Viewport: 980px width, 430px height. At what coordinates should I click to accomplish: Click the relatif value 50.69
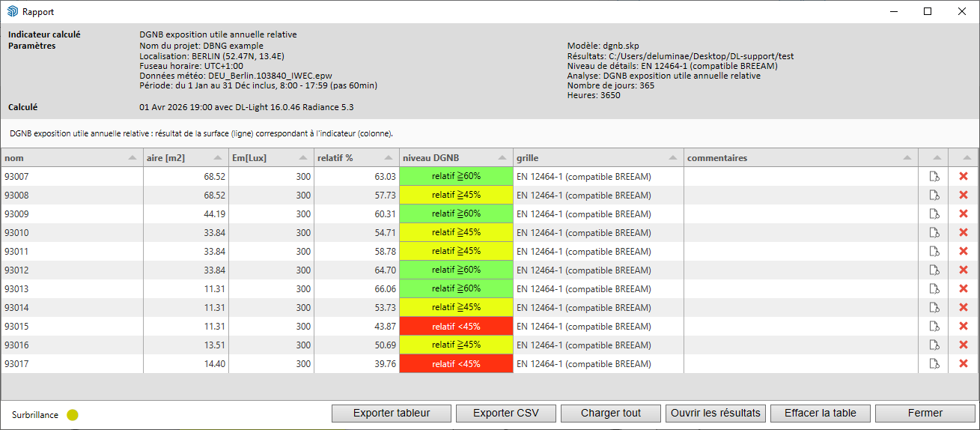point(385,345)
